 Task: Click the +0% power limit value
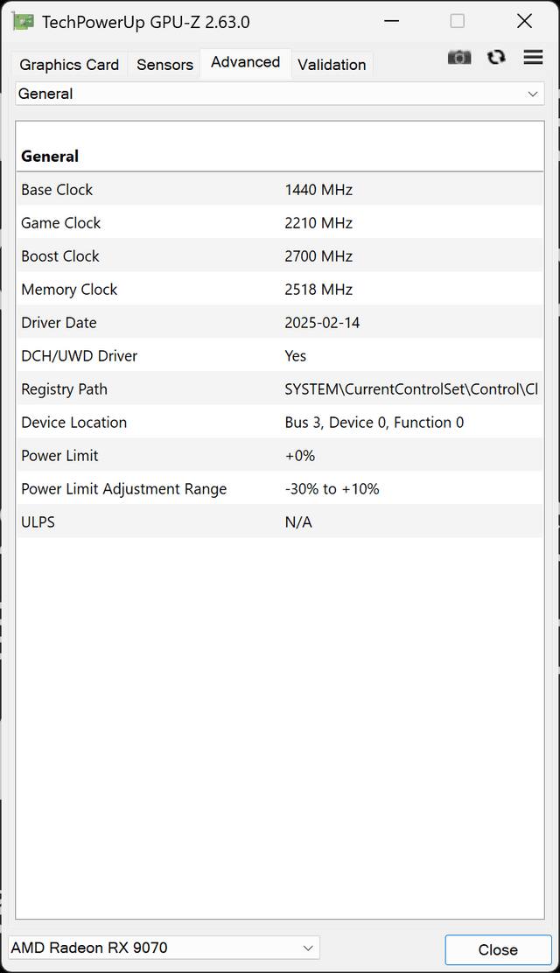[300, 456]
